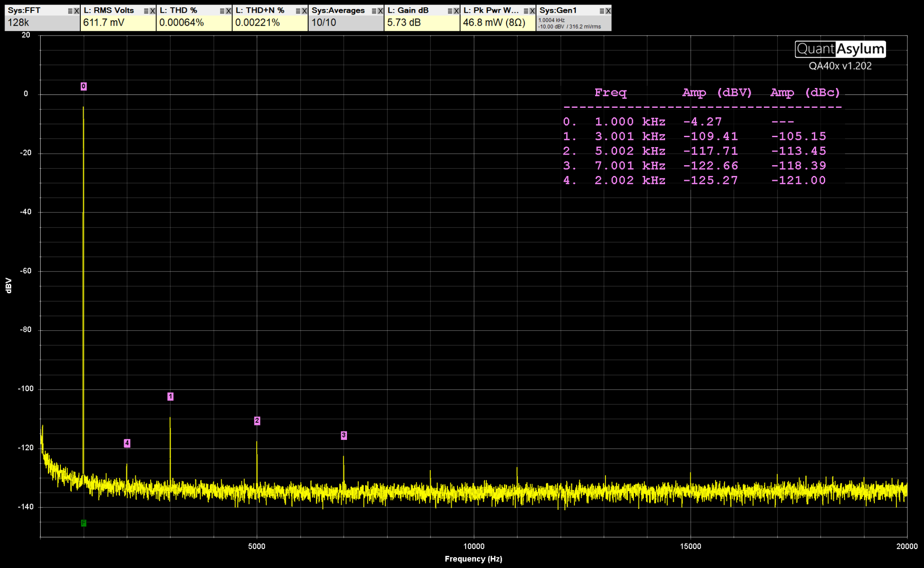This screenshot has width=924, height=568.
Task: Click the 611.7 mV RMS reading
Action: [x=104, y=23]
